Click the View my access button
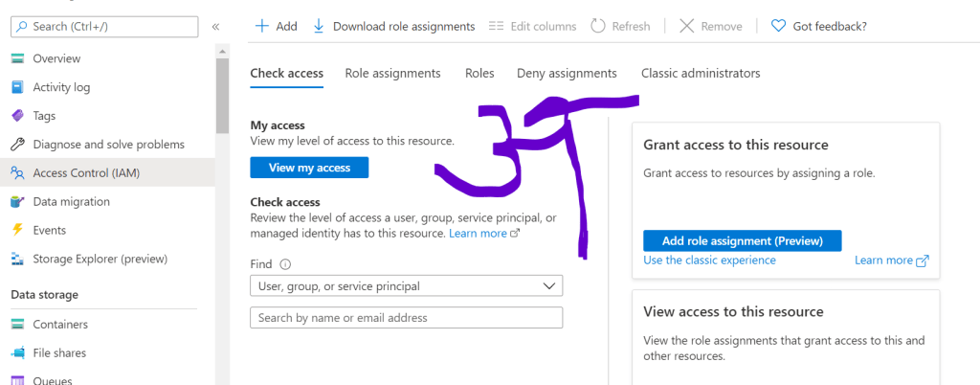Screen dimensions: 980x385 tap(309, 168)
